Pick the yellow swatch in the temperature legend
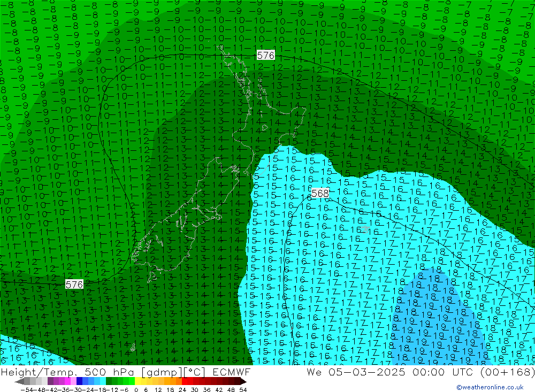This screenshot has height=392, width=535. tap(138, 381)
